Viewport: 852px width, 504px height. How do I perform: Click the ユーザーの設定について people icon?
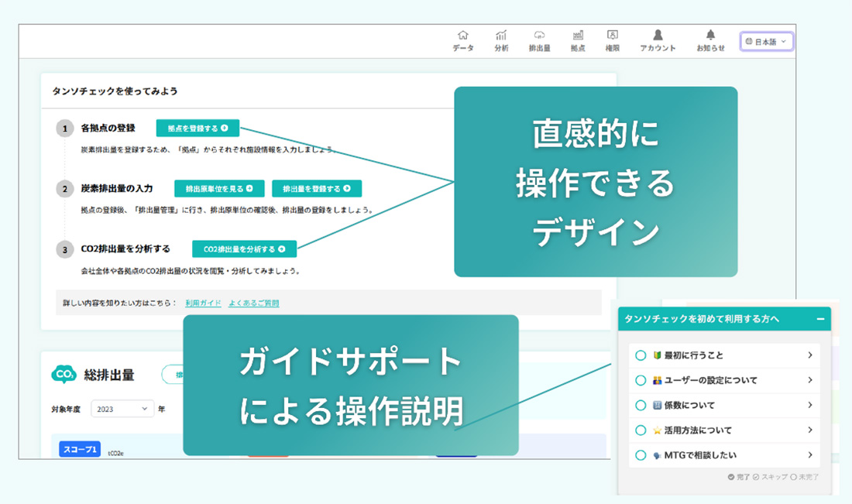pyautogui.click(x=657, y=380)
